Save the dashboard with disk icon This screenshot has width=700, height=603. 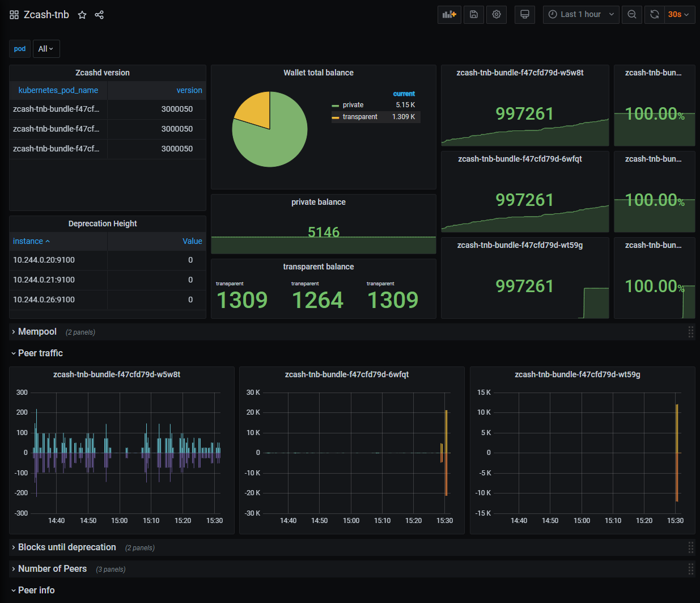point(474,15)
